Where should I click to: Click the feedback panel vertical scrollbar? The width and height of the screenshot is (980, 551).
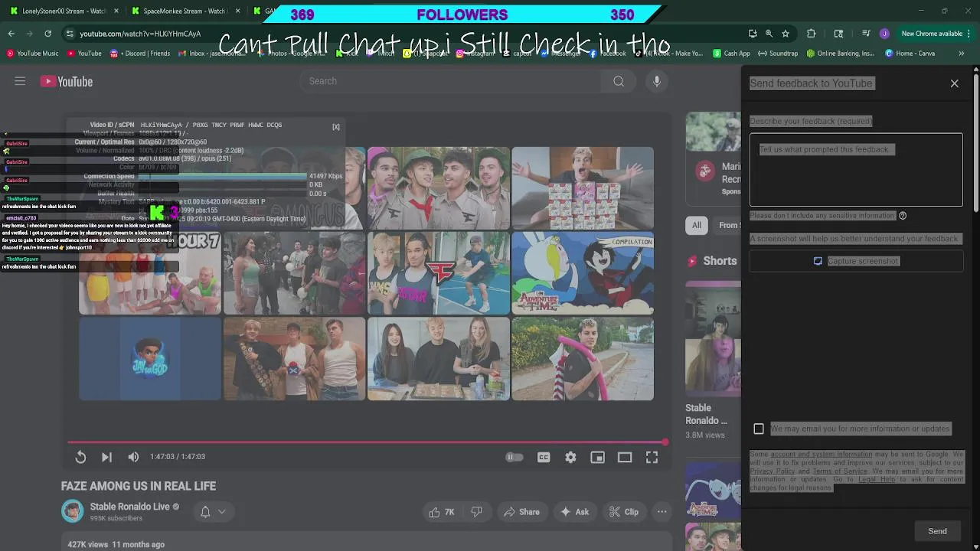tap(975, 142)
